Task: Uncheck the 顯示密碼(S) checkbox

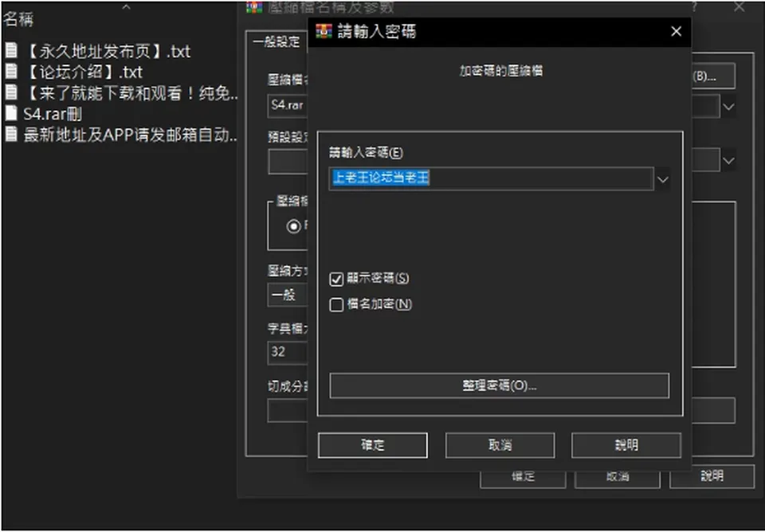Action: click(x=336, y=279)
